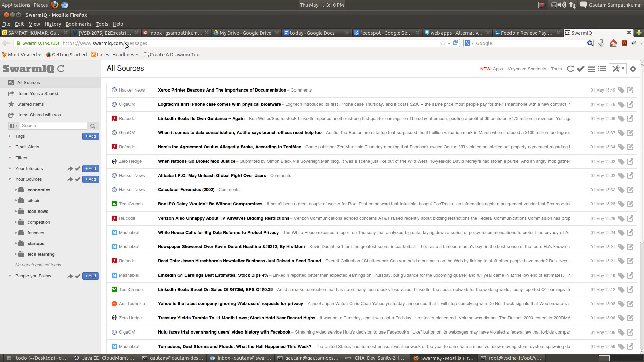This screenshot has height=362, width=644.
Task: Mark Your Interests as read
Action: (x=77, y=169)
